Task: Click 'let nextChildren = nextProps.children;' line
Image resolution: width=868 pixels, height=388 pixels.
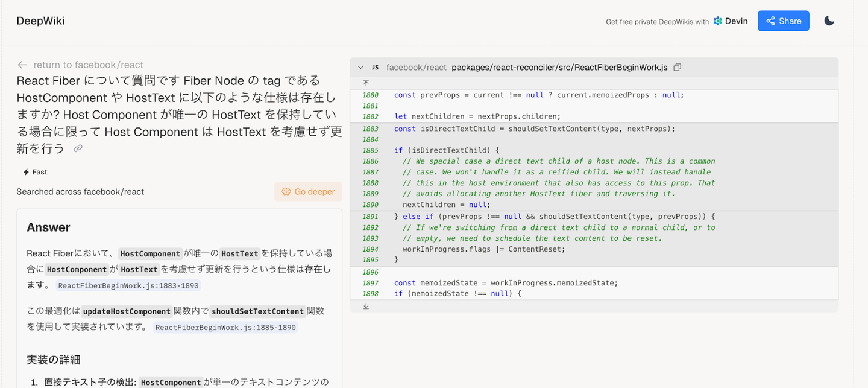Action: 477,116
